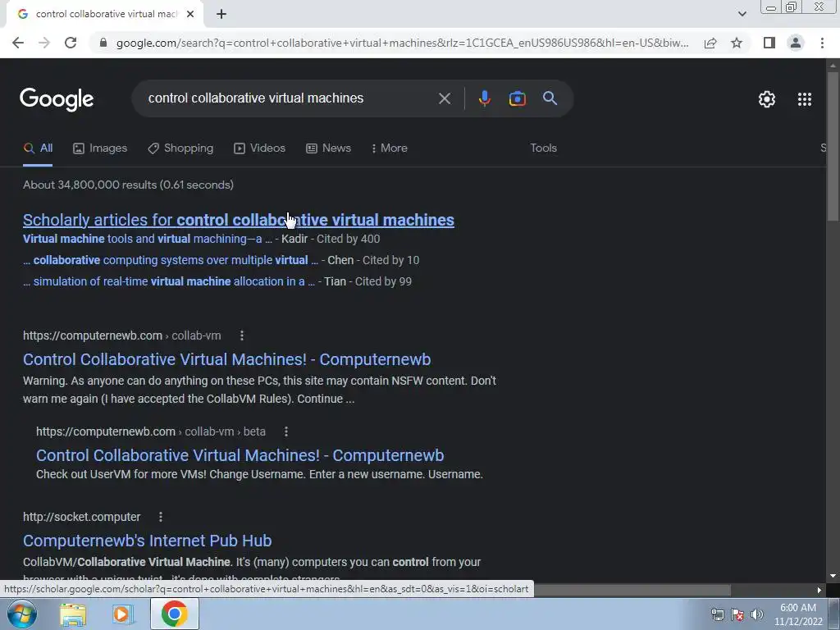Open the Windows Start menu
The height and width of the screenshot is (630, 840).
[21, 614]
